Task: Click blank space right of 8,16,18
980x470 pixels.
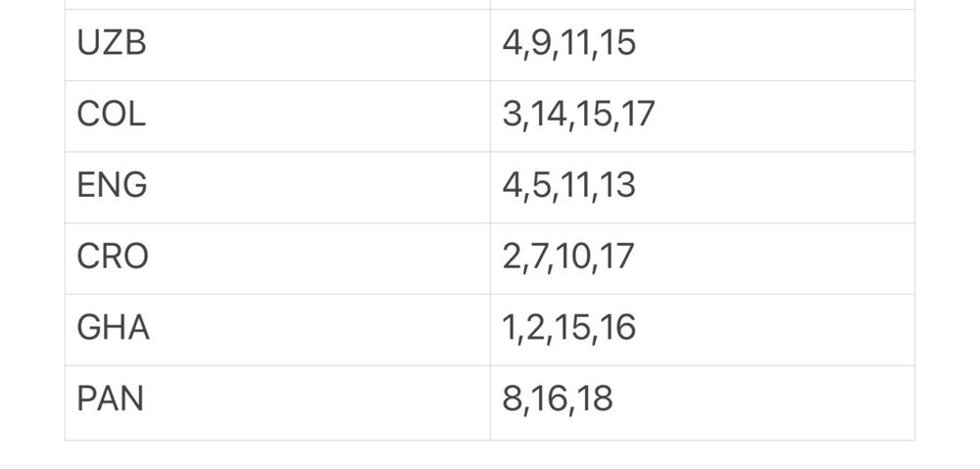Action: point(763,402)
